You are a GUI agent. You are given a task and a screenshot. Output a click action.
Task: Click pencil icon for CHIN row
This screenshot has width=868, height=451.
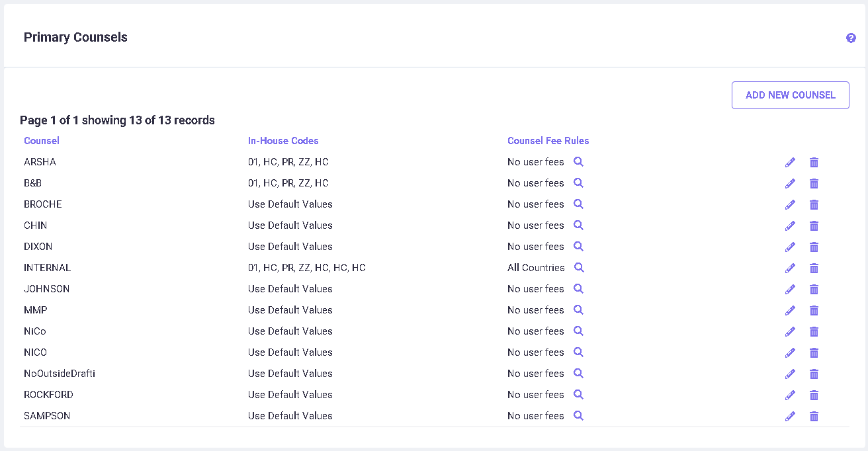click(x=790, y=226)
